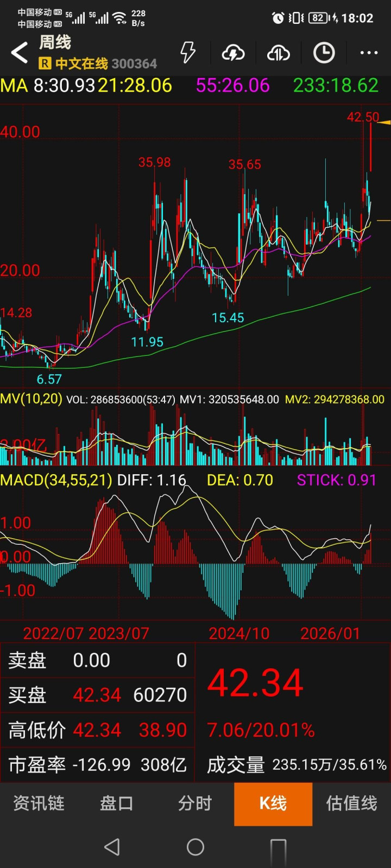
Task: Tap the Wi-Fi status icon
Action: tap(120, 18)
